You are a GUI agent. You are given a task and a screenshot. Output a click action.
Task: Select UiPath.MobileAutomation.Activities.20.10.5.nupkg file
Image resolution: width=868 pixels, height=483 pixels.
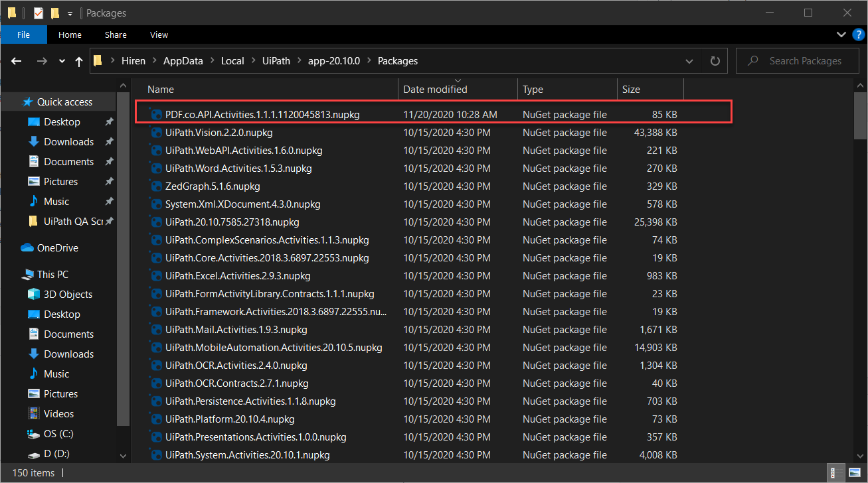(274, 348)
